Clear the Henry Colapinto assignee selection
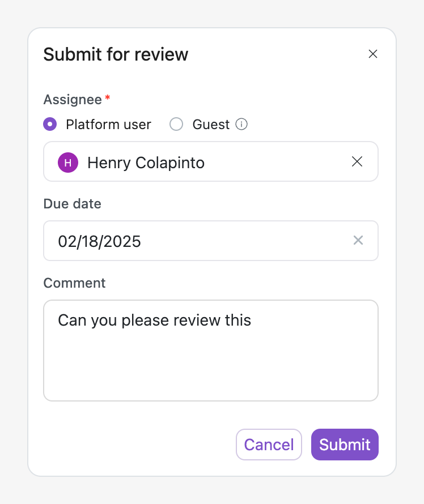 [x=357, y=161]
